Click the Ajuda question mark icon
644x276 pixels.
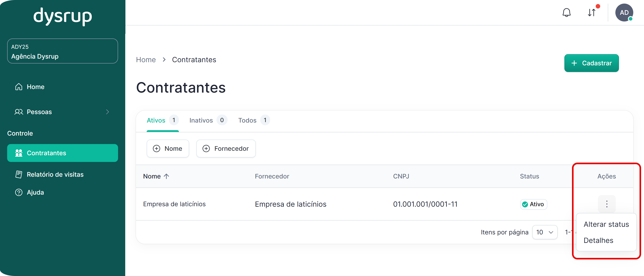coord(19,192)
